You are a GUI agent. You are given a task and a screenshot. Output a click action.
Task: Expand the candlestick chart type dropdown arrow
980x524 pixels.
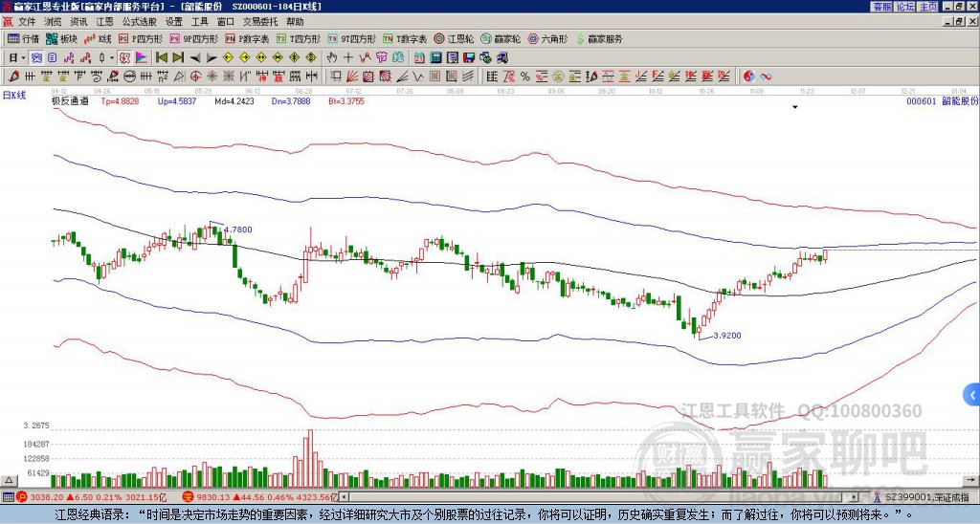111,58
